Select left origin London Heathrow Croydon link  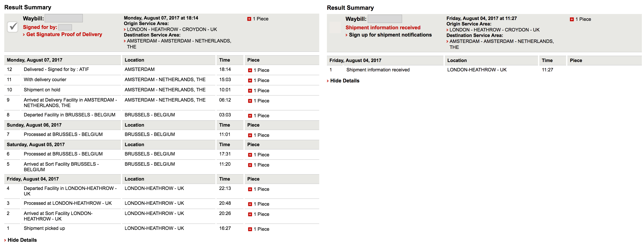pos(172,30)
